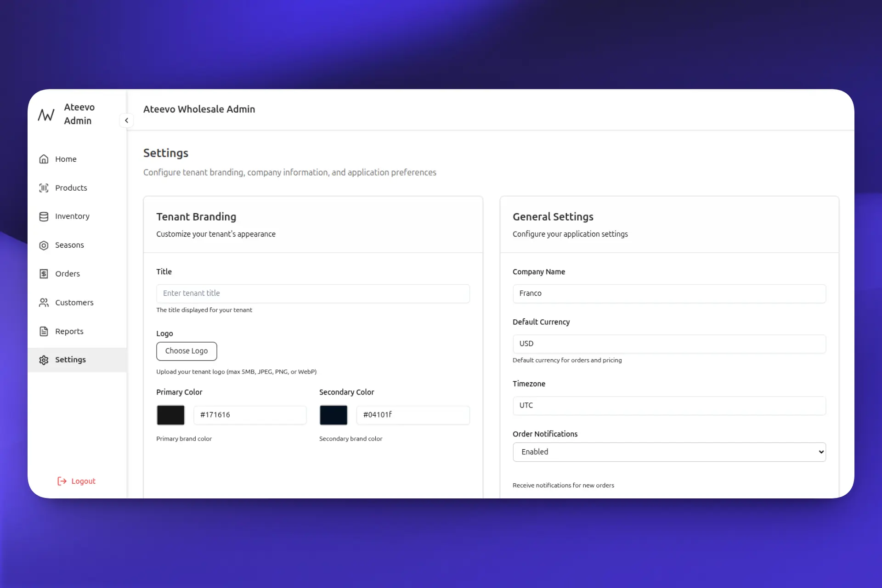The height and width of the screenshot is (588, 882).
Task: Click the Seasons icon in sidebar
Action: [44, 245]
